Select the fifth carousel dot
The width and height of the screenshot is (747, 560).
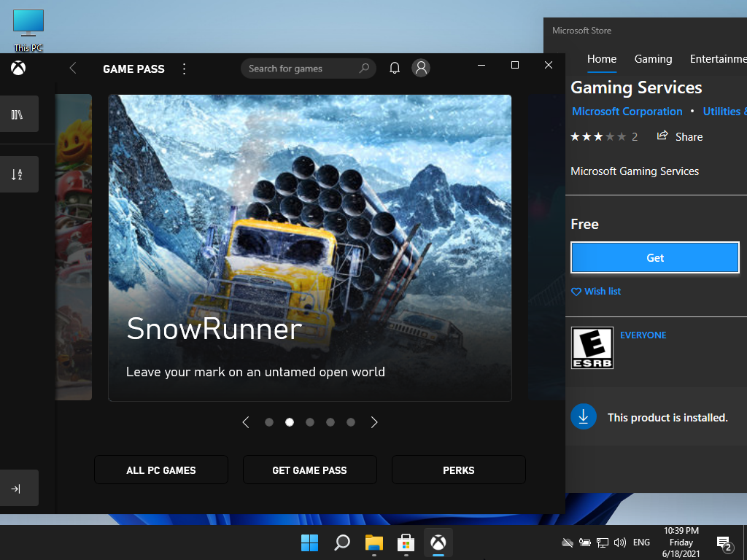pos(351,422)
